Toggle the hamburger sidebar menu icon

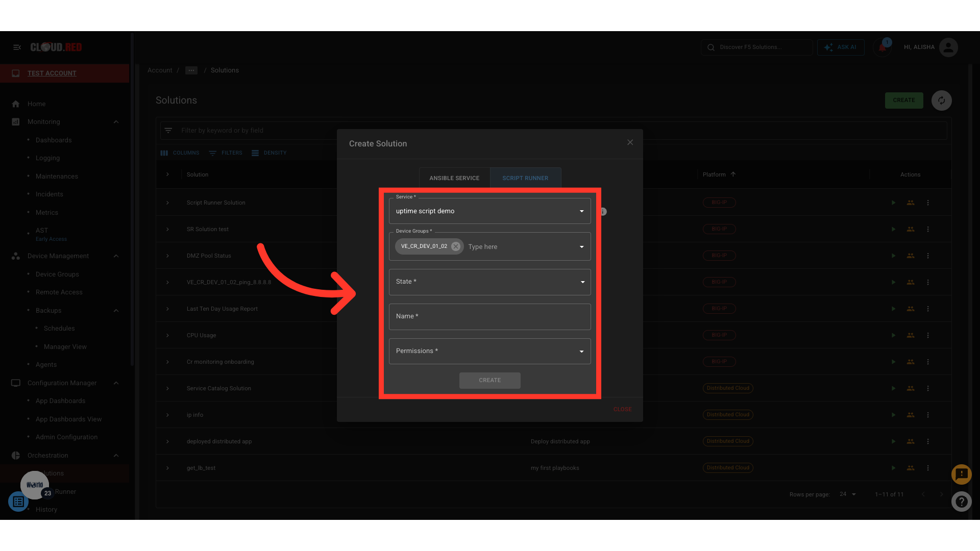point(17,47)
